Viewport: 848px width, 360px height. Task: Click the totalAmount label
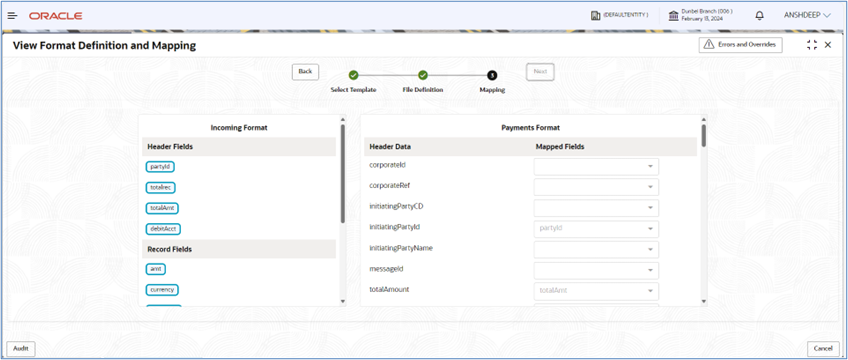(389, 290)
